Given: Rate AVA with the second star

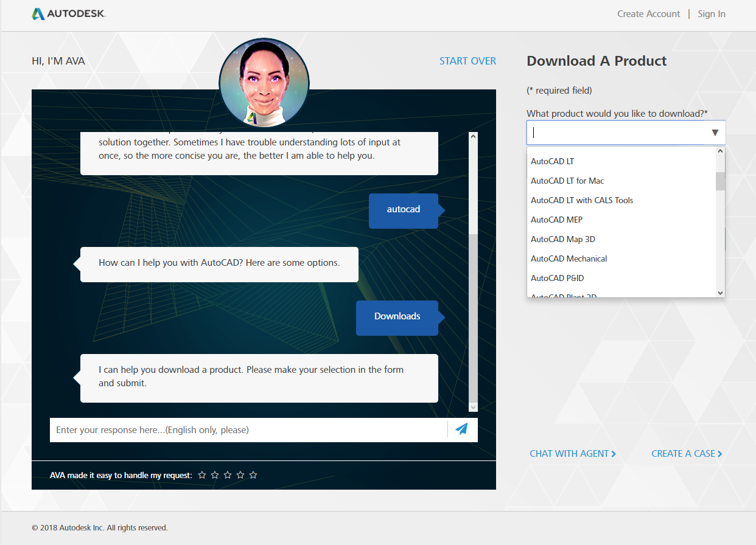Looking at the screenshot, I should pyautogui.click(x=215, y=475).
